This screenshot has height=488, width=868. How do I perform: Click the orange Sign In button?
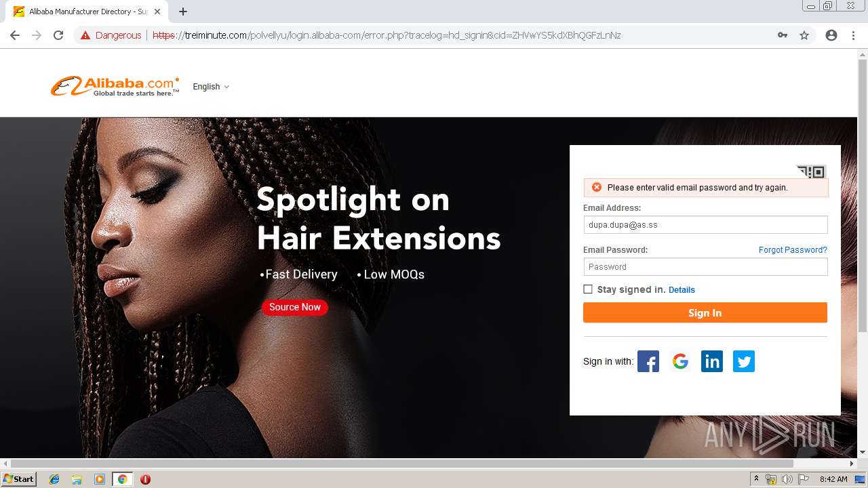click(705, 312)
